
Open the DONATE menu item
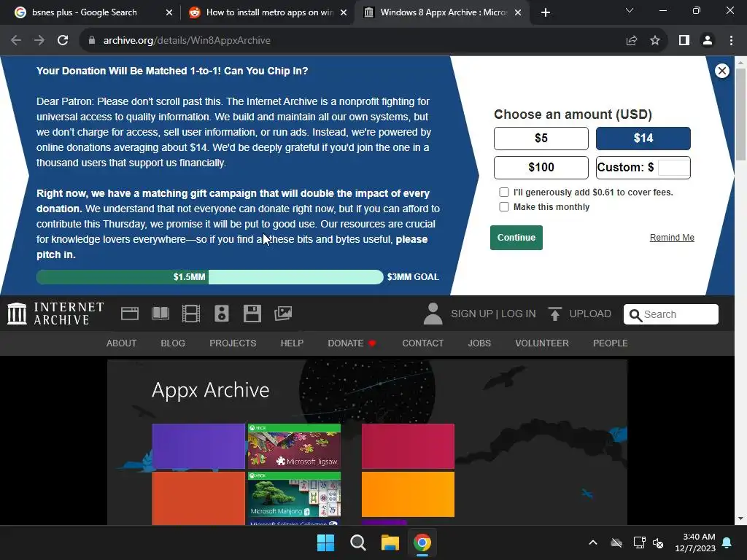[x=352, y=343]
